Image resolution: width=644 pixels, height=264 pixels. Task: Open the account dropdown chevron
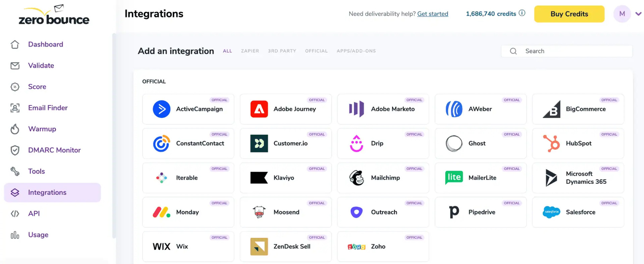(637, 14)
